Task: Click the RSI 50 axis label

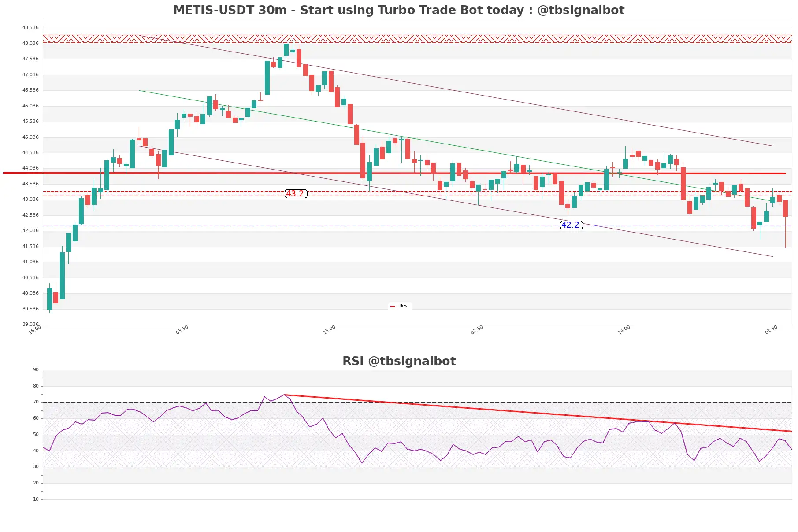Action: click(x=36, y=434)
